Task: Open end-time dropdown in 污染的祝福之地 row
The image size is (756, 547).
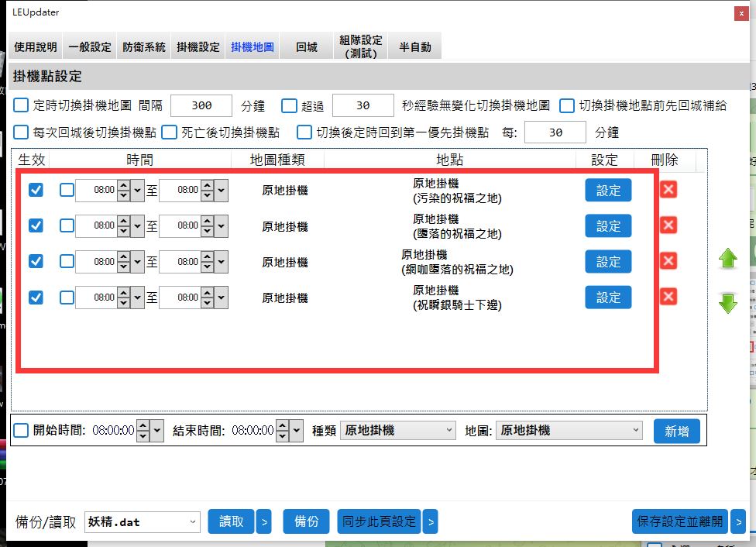Action: (x=222, y=190)
